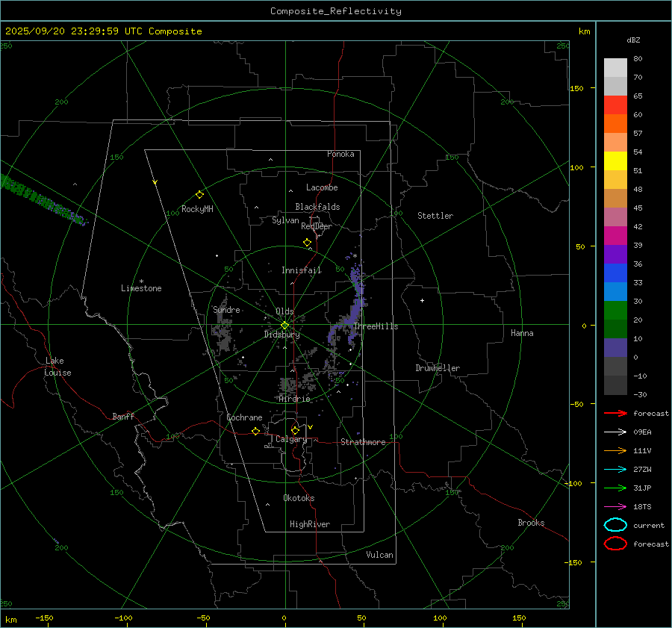The image size is (672, 628).
Task: Click the orange 111V arrow legend icon
Action: [x=615, y=450]
